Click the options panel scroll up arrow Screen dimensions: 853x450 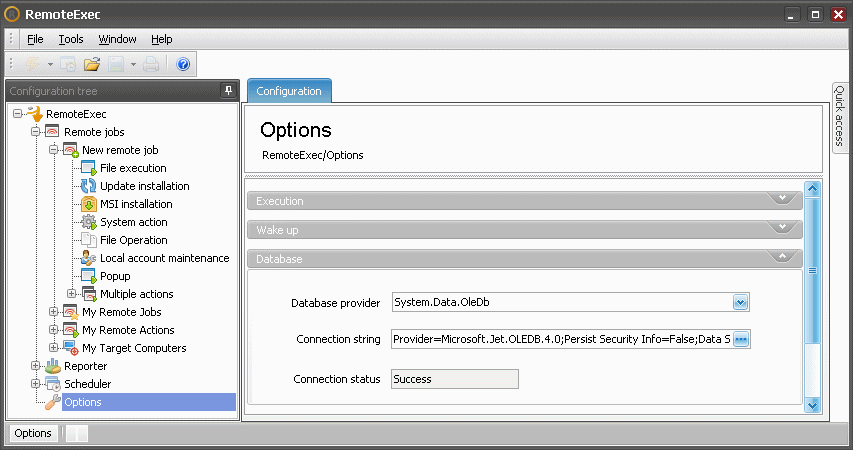click(x=812, y=189)
